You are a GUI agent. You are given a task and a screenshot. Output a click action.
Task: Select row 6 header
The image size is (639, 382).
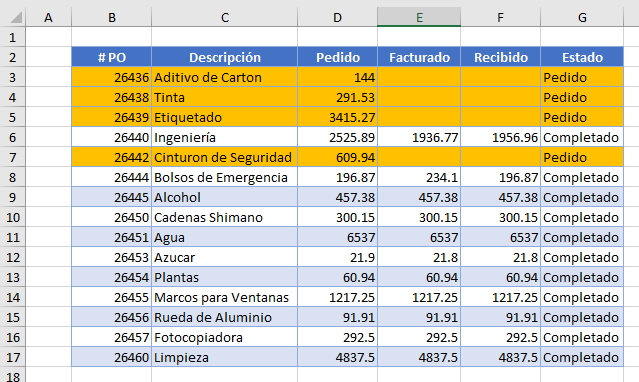coord(13,137)
